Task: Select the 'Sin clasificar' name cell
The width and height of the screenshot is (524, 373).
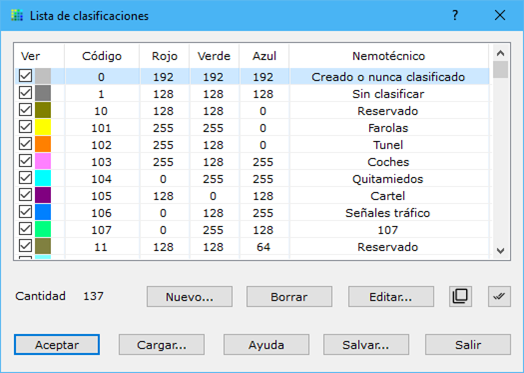Action: pyautogui.click(x=388, y=94)
